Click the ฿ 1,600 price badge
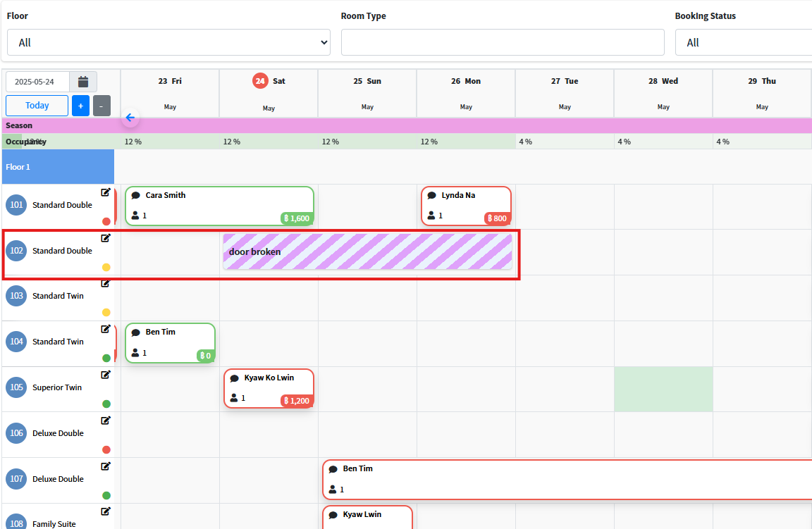812x529 pixels. (x=297, y=218)
